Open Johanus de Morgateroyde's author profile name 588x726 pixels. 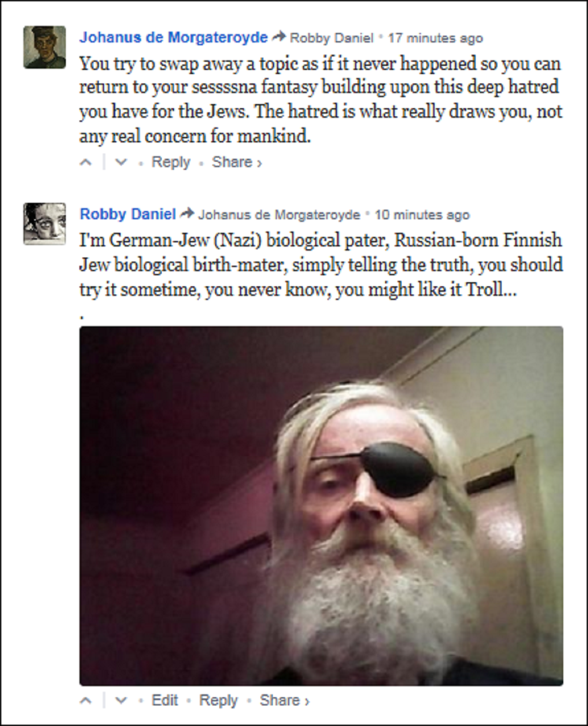tap(173, 37)
